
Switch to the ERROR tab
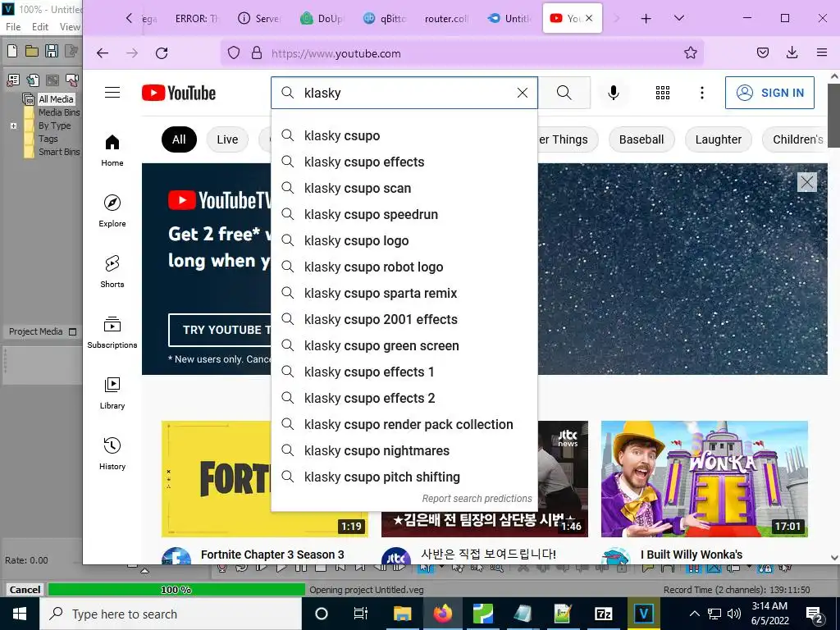[196, 18]
